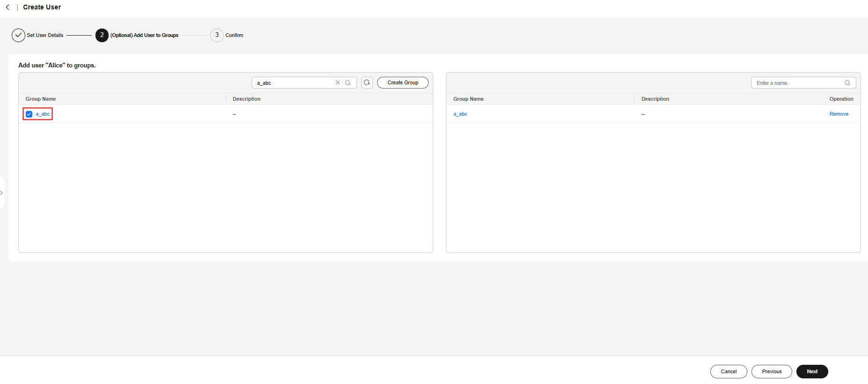Image resolution: width=868 pixels, height=384 pixels.
Task: Open the a_abc link in available groups
Action: pos(43,114)
